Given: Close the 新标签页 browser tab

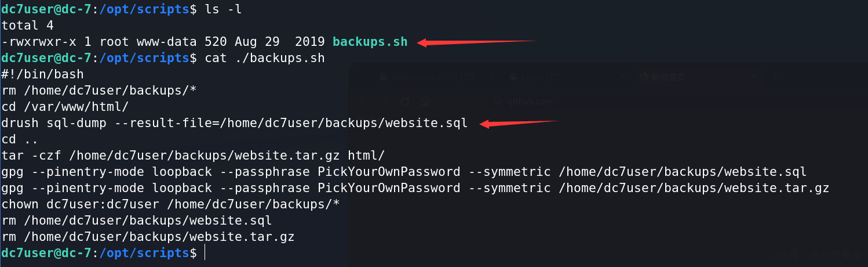Looking at the screenshot, I should [x=753, y=77].
